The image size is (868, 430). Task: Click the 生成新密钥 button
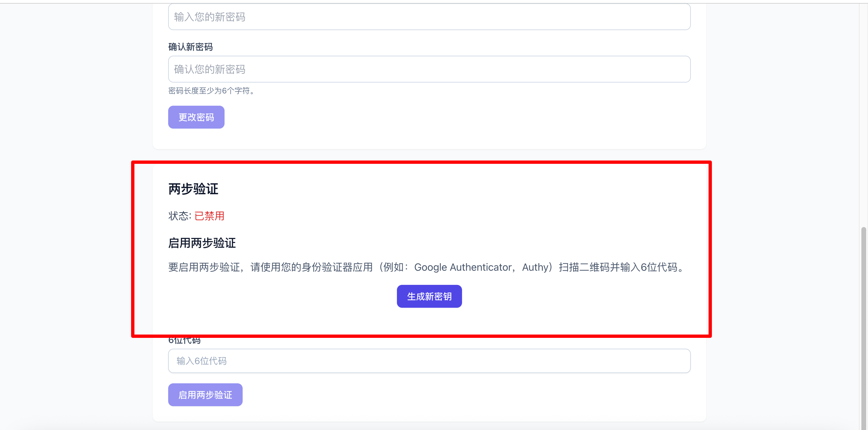click(x=429, y=296)
